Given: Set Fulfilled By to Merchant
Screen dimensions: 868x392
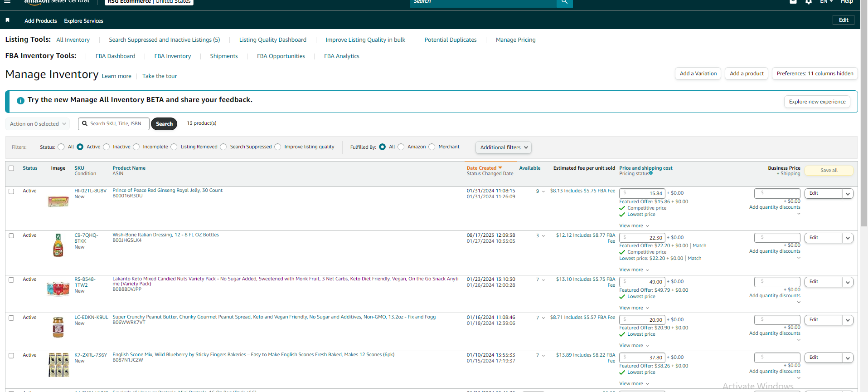Looking at the screenshot, I should coord(432,147).
